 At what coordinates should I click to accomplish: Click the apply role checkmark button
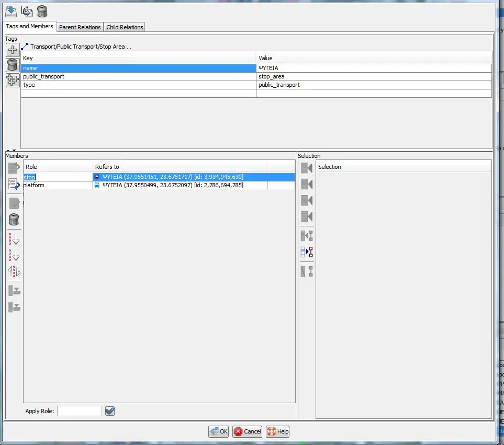pyautogui.click(x=110, y=411)
